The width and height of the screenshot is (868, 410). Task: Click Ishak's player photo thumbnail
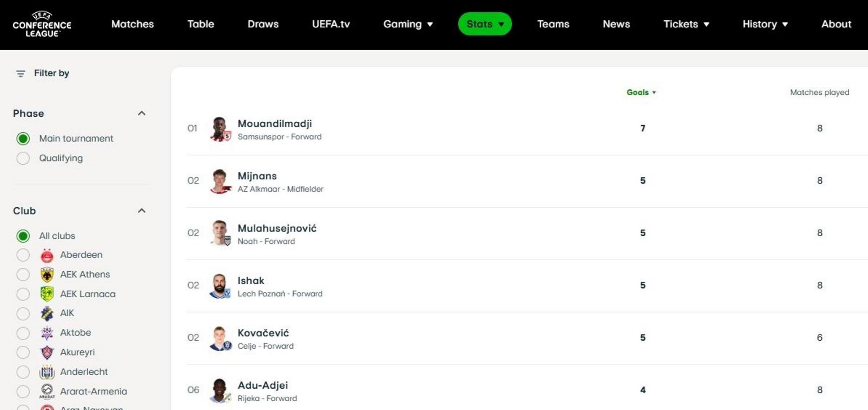220,286
